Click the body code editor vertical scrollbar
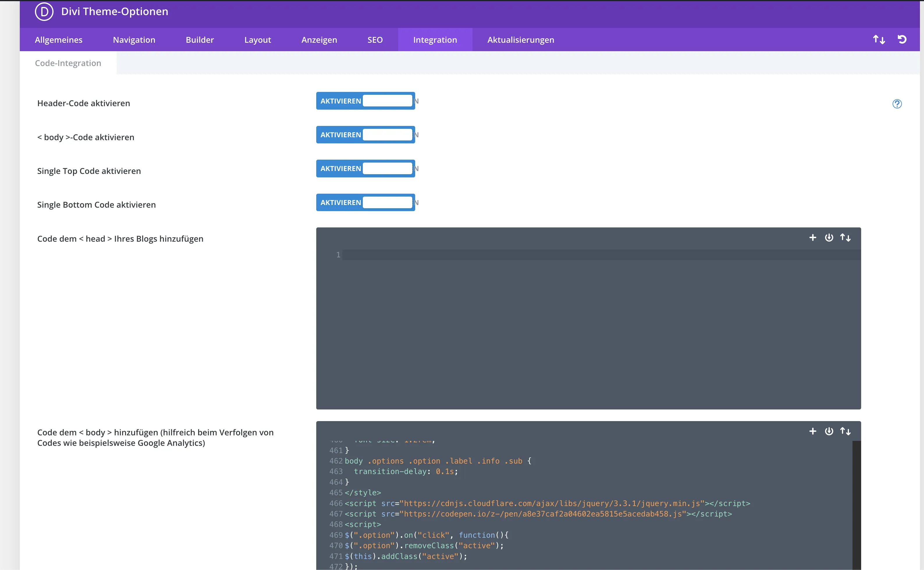 click(857, 505)
